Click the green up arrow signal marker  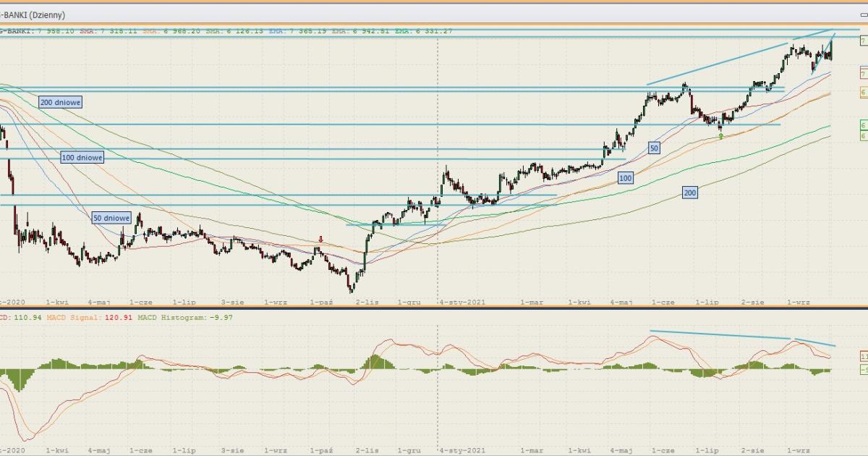(x=720, y=136)
